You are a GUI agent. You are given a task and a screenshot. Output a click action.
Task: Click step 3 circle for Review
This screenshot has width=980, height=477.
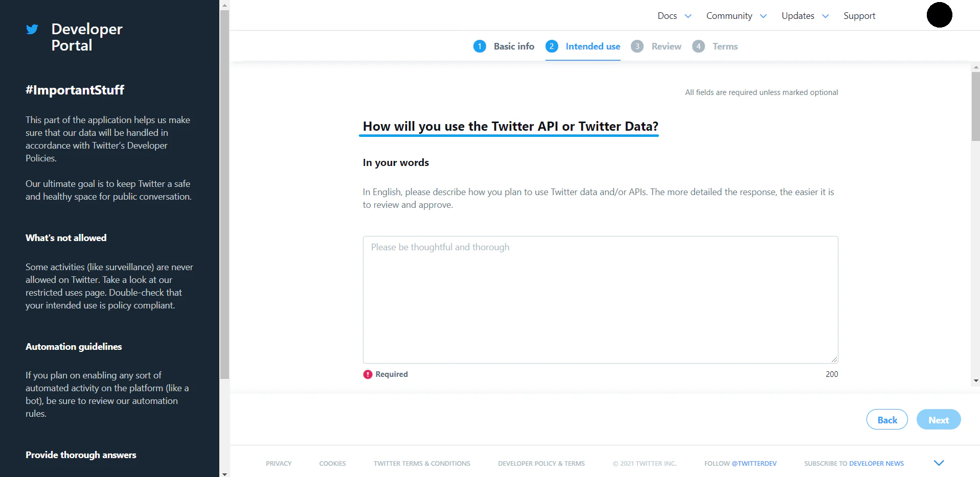[x=637, y=46]
